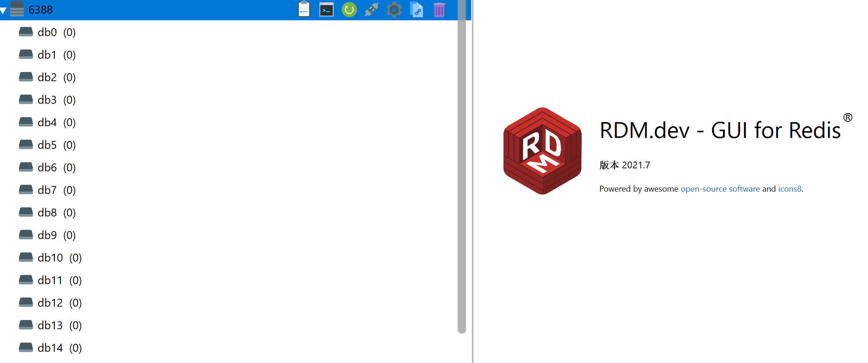Click the connection tree vertical scrollbar
Screen dimensions: 868x363
coord(462,166)
